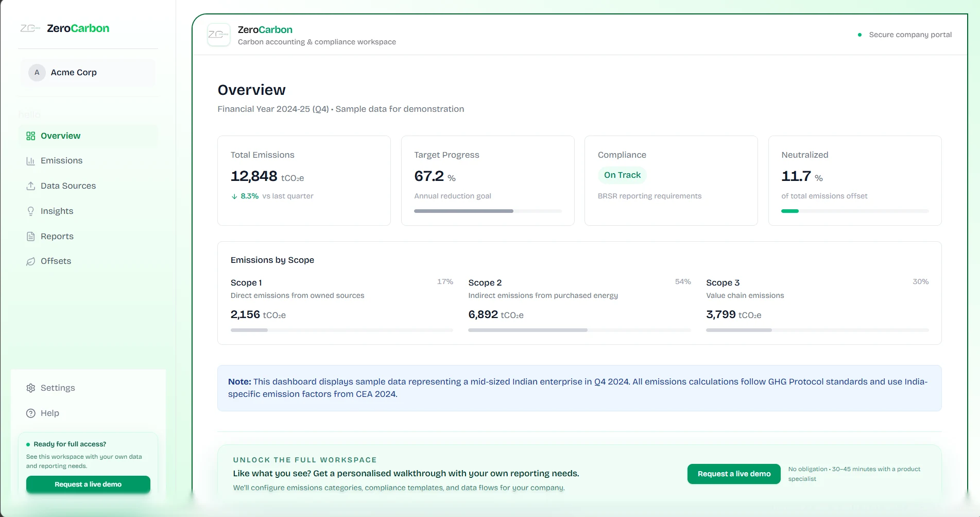980x517 pixels.
Task: Click the Emissions bar chart icon
Action: [31, 161]
